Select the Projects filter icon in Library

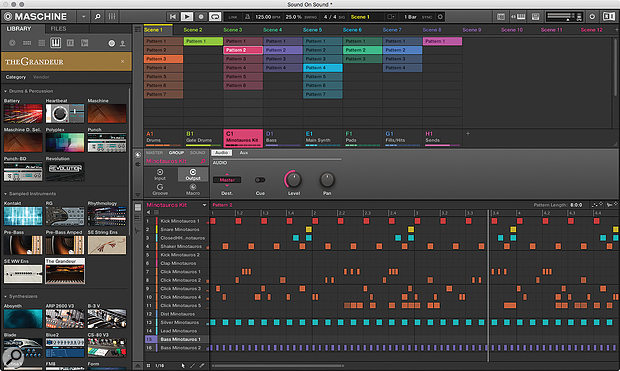pos(12,43)
